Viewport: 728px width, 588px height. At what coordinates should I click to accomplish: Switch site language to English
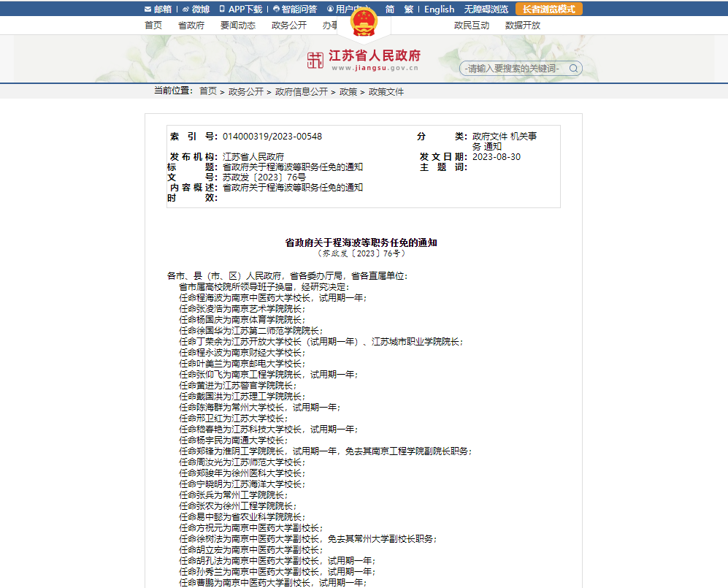[440, 9]
